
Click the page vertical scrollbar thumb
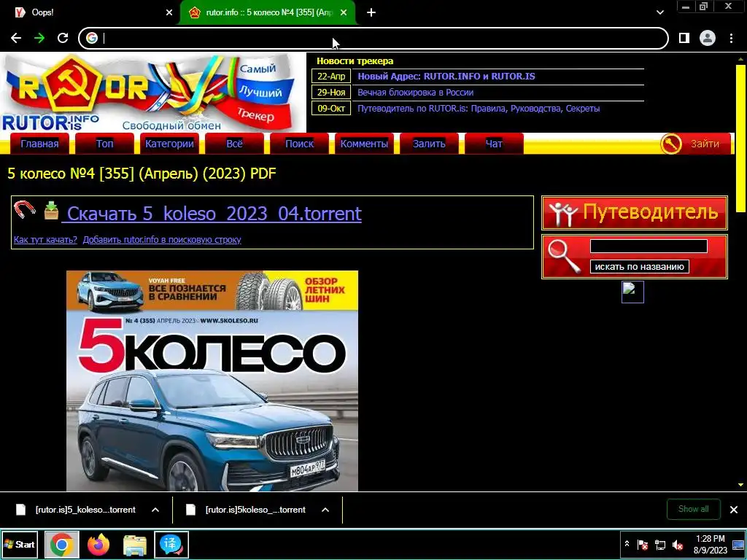pos(740,138)
